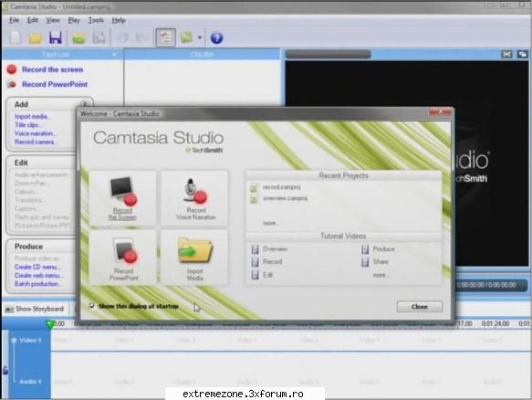Image resolution: width=532 pixels, height=400 pixels.
Task: Select the Video 1 track label
Action: pyautogui.click(x=30, y=340)
